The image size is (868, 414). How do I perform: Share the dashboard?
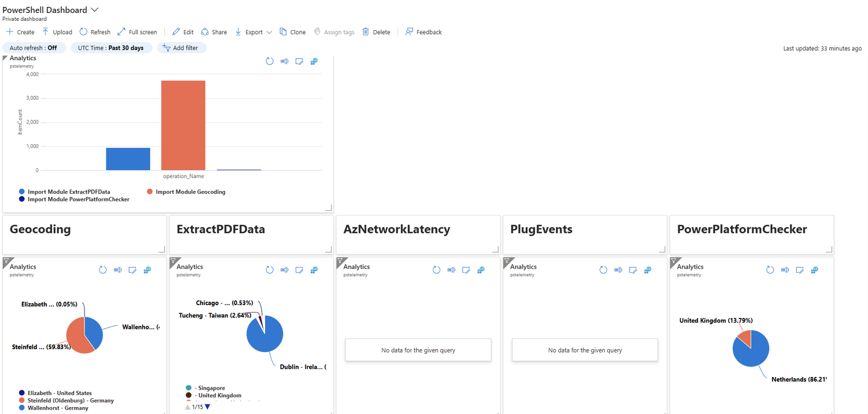pyautogui.click(x=214, y=32)
